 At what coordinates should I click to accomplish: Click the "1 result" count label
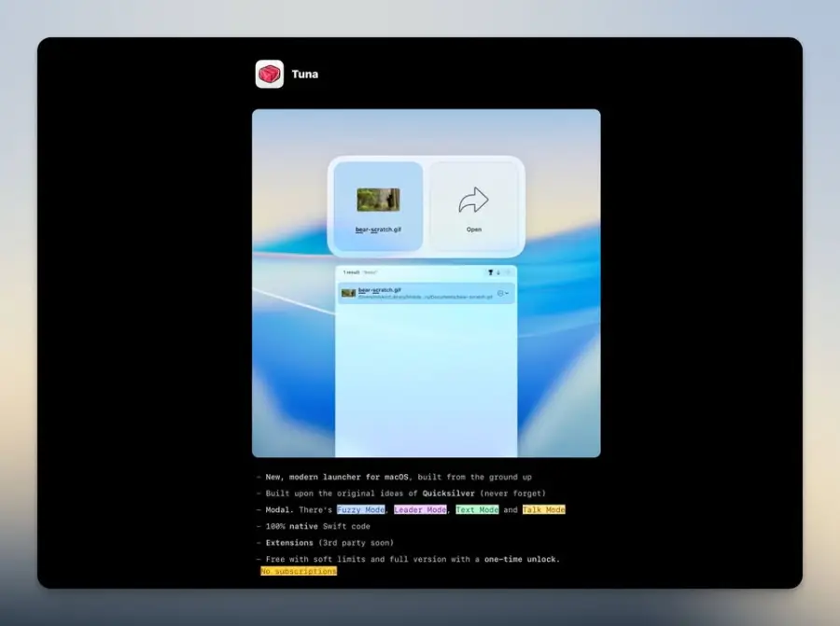(x=352, y=272)
